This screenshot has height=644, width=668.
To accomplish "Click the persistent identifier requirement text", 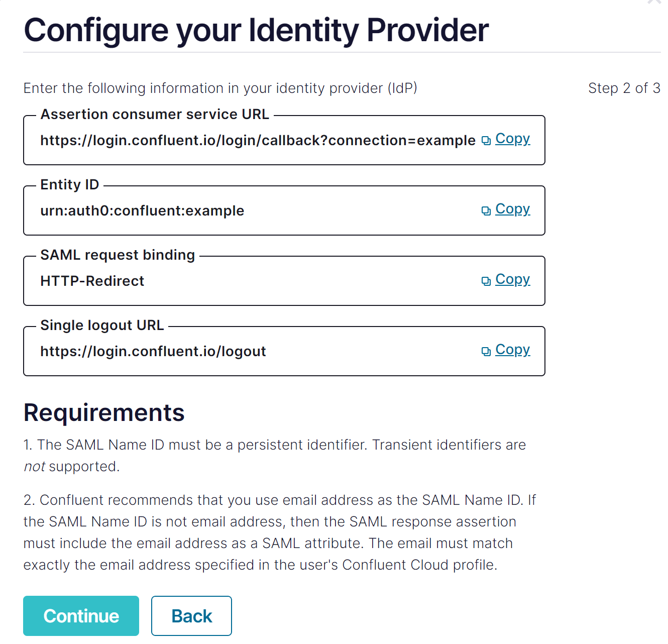I will [x=274, y=445].
